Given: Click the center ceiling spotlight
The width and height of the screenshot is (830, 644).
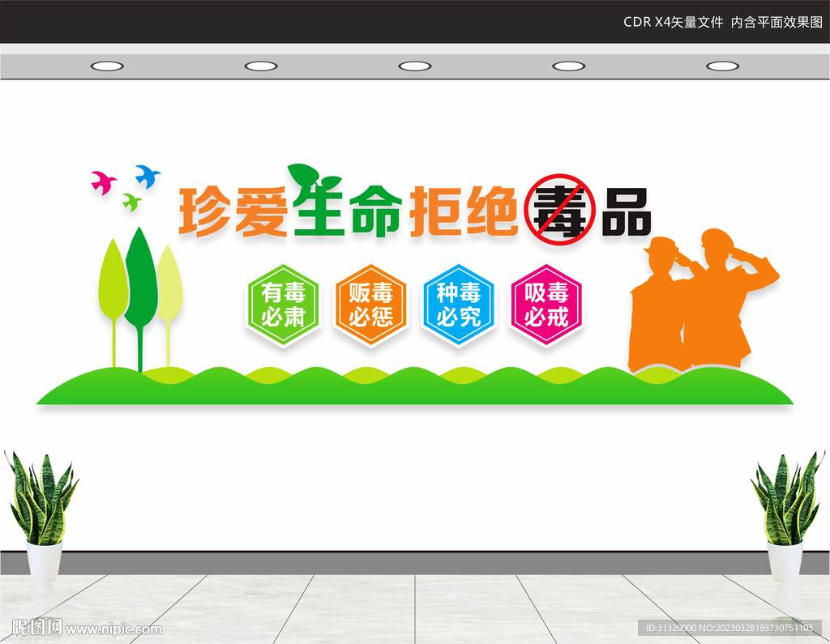Looking at the screenshot, I should pyautogui.click(x=415, y=66).
